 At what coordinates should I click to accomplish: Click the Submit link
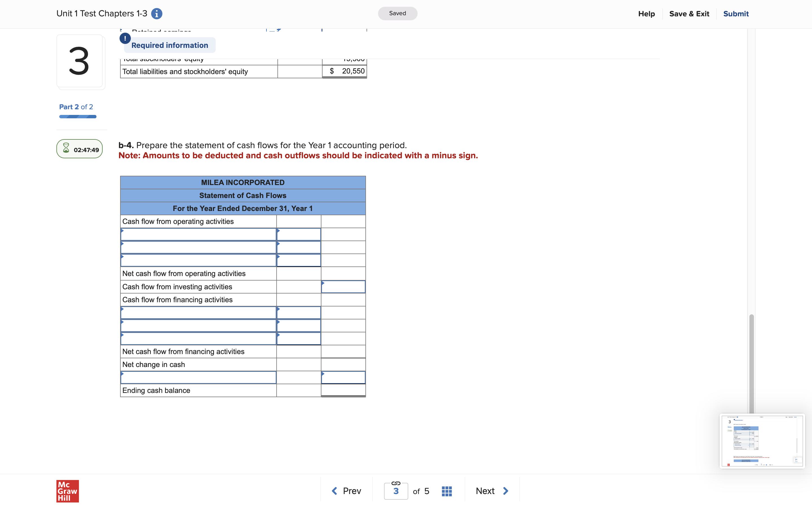(736, 14)
